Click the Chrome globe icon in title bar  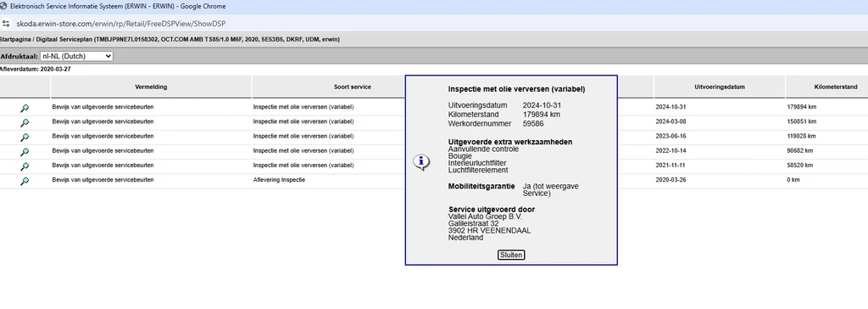click(4, 6)
